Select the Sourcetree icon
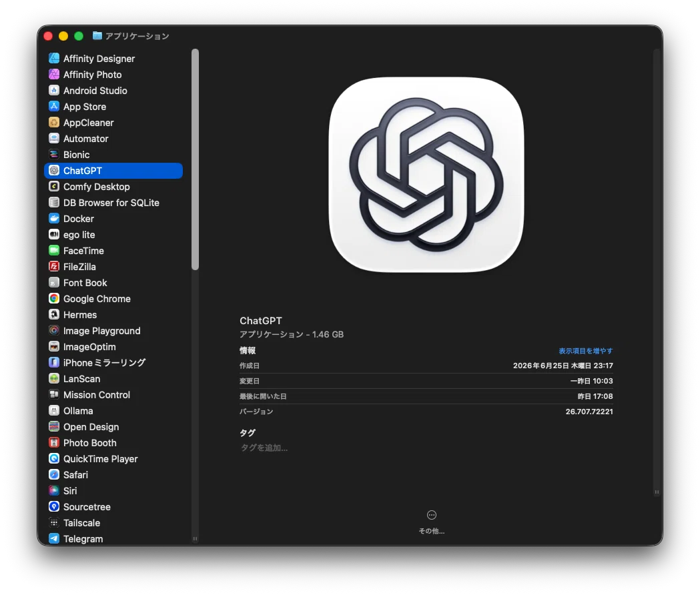The image size is (700, 595). 54,507
